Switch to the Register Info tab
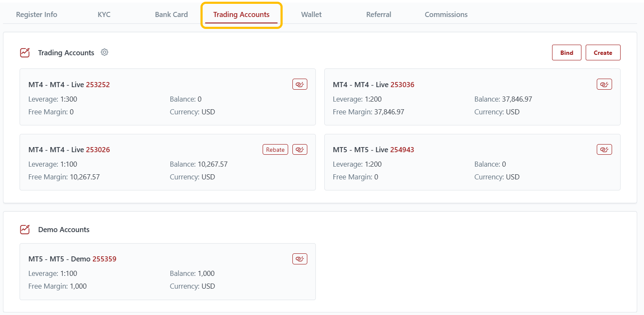The height and width of the screenshot is (315, 644). click(37, 14)
